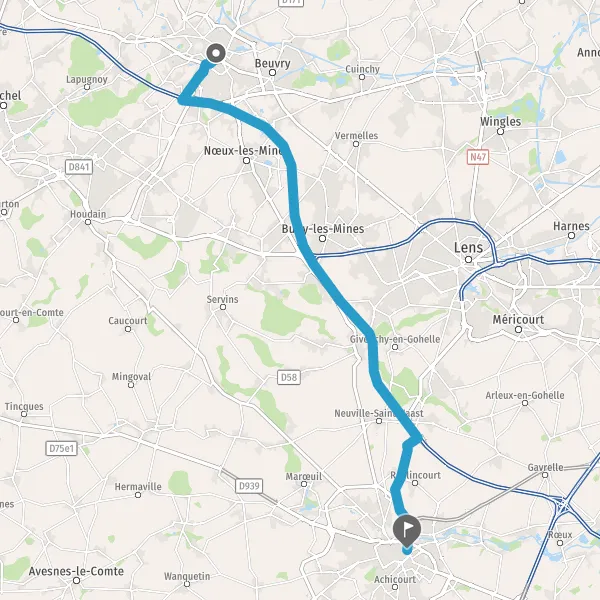Viewport: 600px width, 600px height.
Task: Click the Wingles town label
Action: (x=501, y=122)
